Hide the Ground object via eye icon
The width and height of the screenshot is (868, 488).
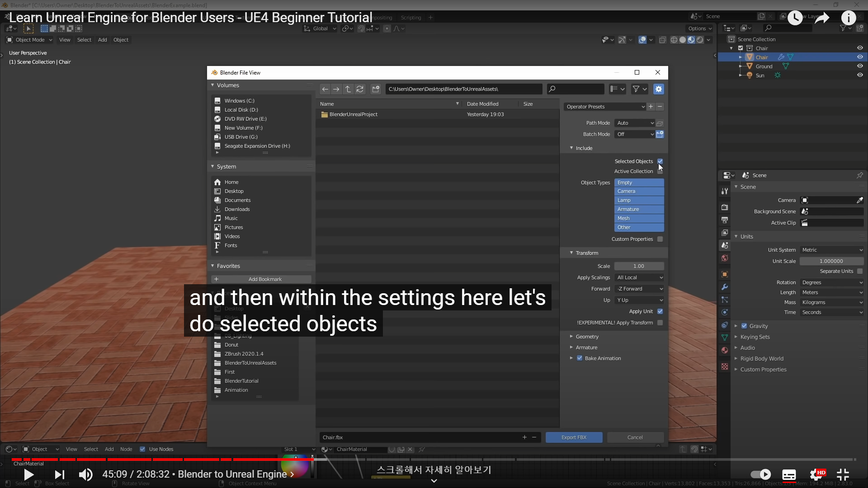click(x=860, y=66)
